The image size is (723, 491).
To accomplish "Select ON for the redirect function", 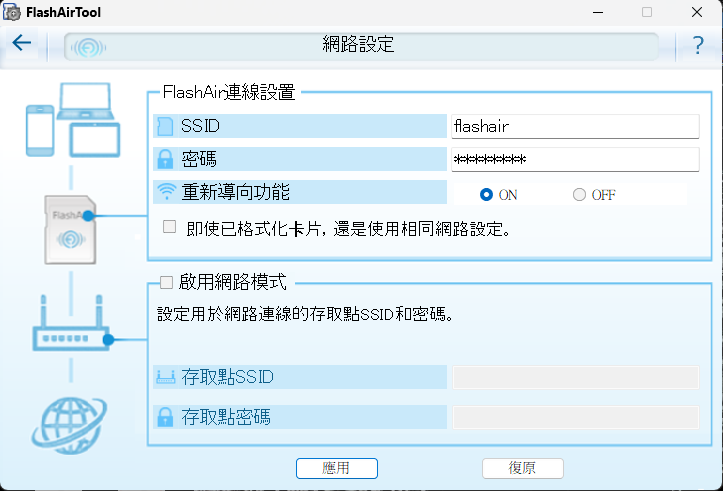I will pyautogui.click(x=486, y=195).
